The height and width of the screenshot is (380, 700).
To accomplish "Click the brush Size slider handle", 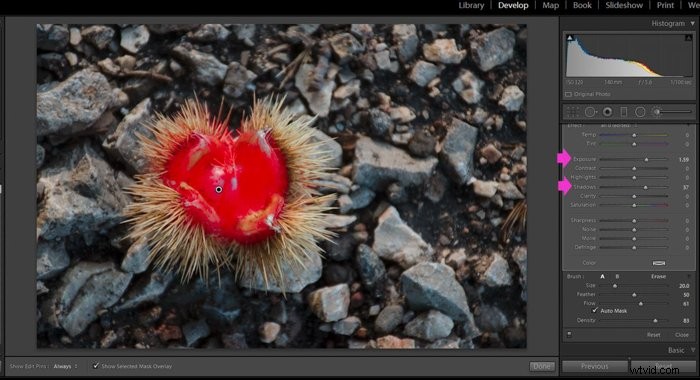I will (615, 286).
